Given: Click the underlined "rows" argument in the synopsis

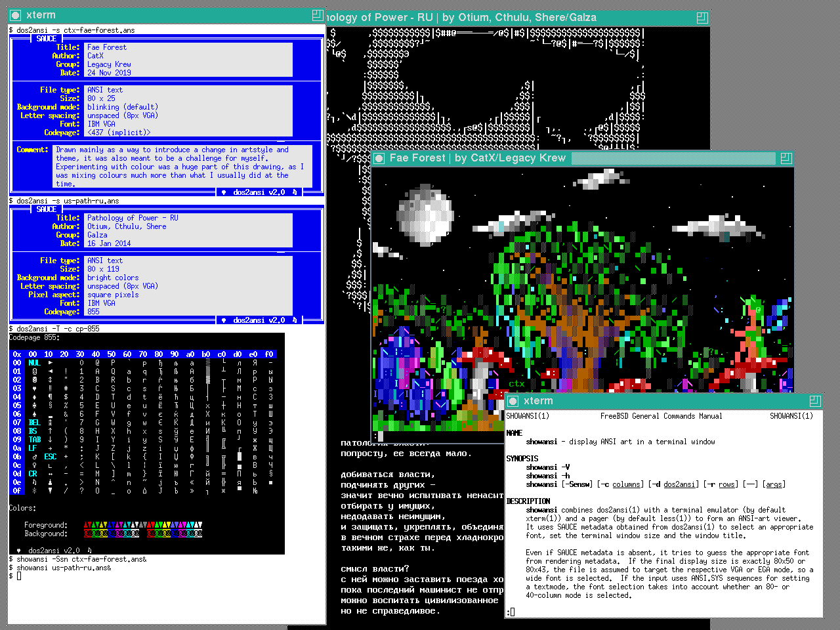Looking at the screenshot, I should (726, 484).
